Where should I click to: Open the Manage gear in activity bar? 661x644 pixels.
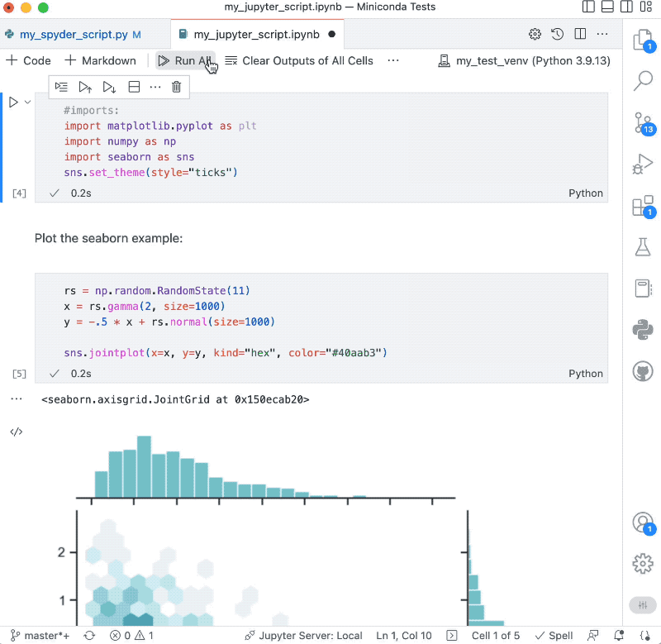(x=643, y=564)
